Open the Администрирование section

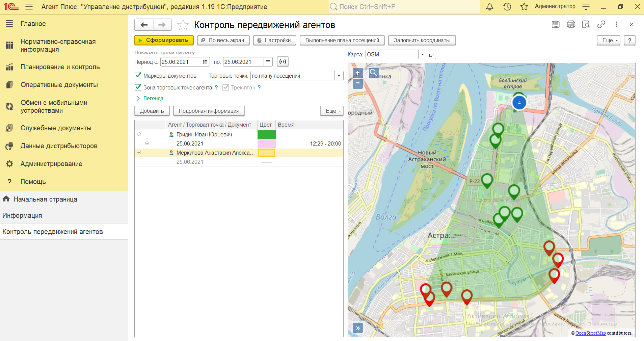coord(51,164)
